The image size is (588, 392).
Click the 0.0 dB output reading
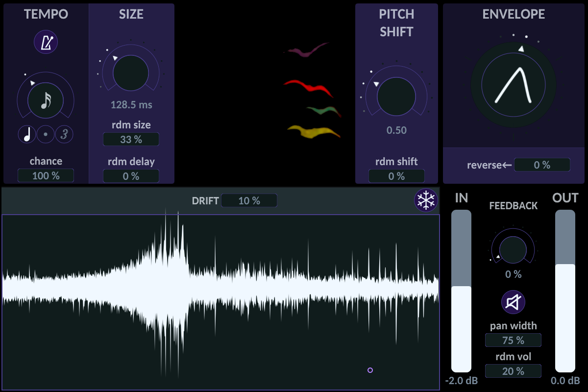(x=565, y=381)
